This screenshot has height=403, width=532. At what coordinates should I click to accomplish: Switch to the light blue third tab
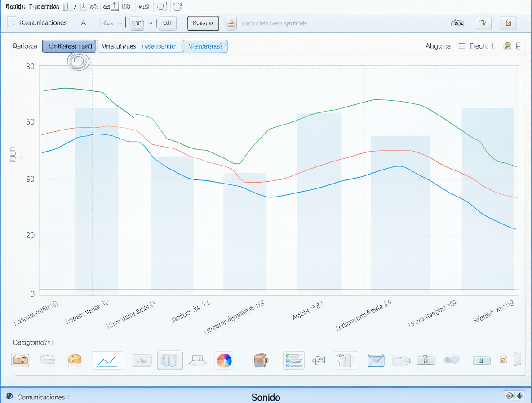click(x=205, y=46)
